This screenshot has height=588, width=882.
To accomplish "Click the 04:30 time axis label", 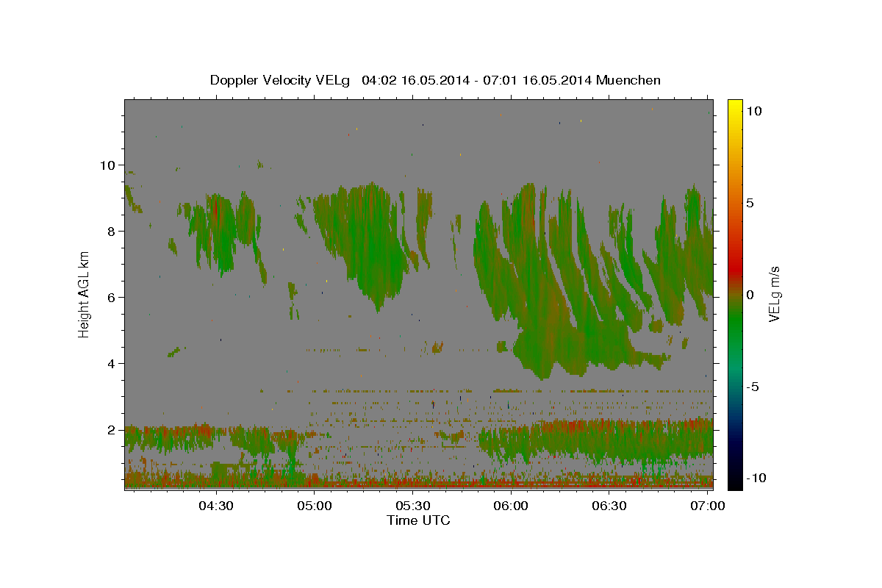I will pyautogui.click(x=218, y=506).
